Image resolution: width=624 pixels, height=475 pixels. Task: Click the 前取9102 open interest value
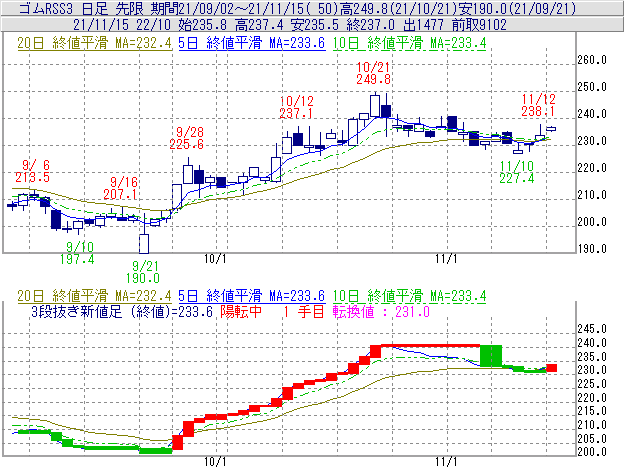tap(479, 25)
